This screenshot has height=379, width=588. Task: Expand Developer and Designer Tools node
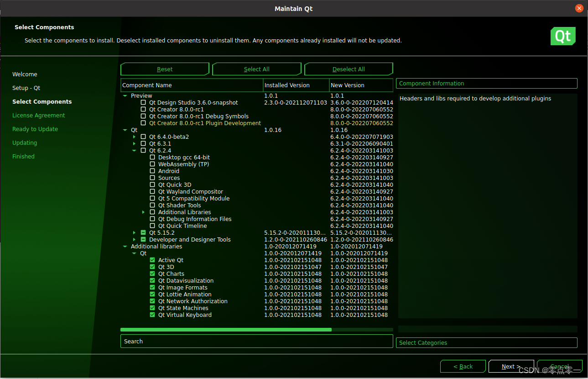click(x=134, y=240)
